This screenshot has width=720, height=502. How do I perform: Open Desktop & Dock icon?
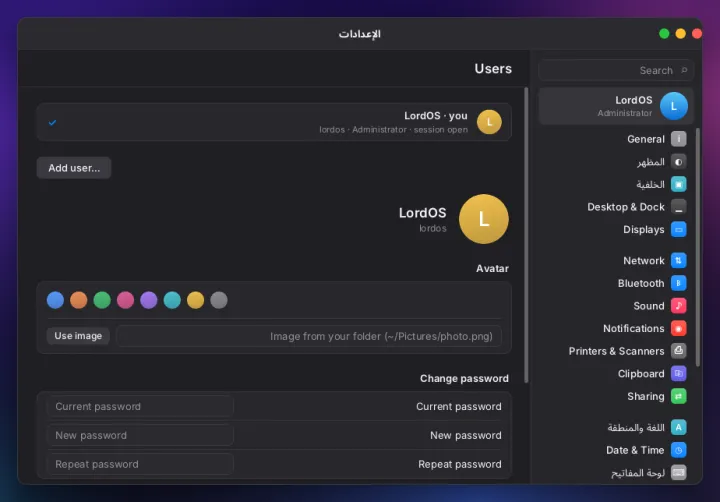678,207
